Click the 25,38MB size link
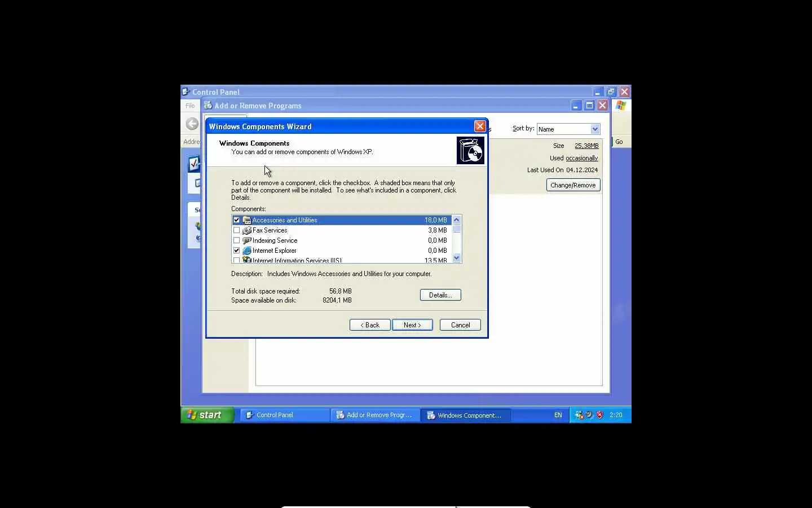Viewport: 812px width, 508px height. click(586, 146)
